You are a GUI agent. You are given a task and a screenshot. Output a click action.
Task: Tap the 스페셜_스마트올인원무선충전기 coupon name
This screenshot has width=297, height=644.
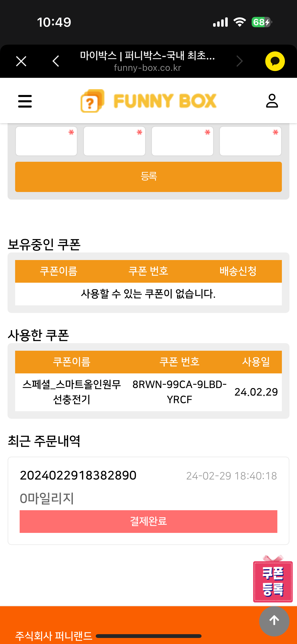click(72, 392)
